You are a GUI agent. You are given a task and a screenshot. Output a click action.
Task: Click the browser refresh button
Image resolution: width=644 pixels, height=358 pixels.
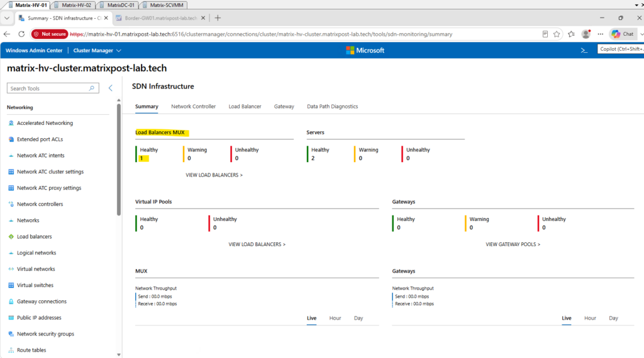point(21,34)
